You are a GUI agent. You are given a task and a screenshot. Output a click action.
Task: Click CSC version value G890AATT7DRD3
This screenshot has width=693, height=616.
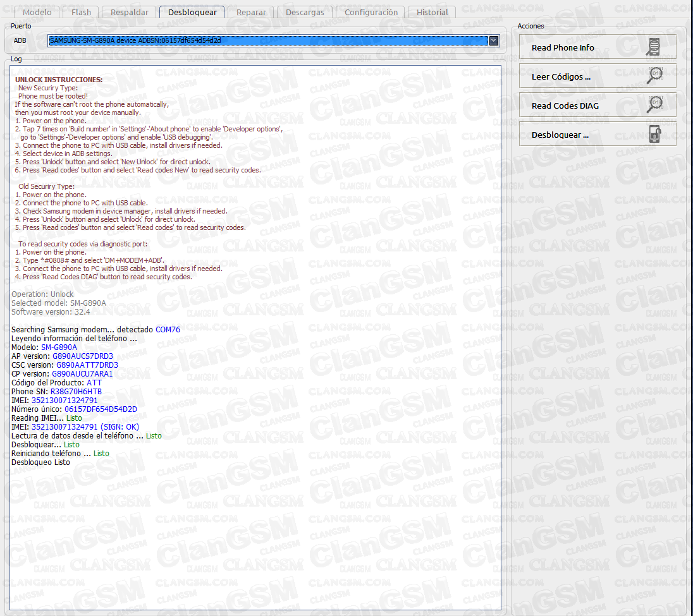[x=87, y=365]
